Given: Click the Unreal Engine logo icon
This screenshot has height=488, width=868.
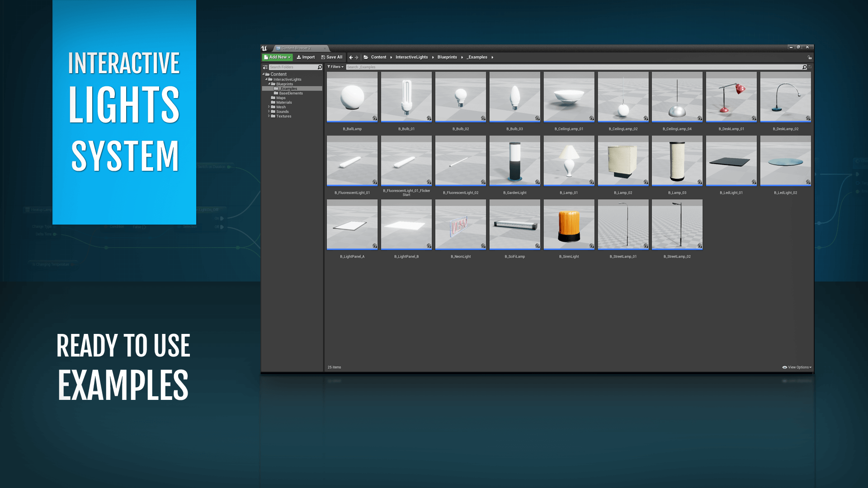Looking at the screenshot, I should (264, 48).
